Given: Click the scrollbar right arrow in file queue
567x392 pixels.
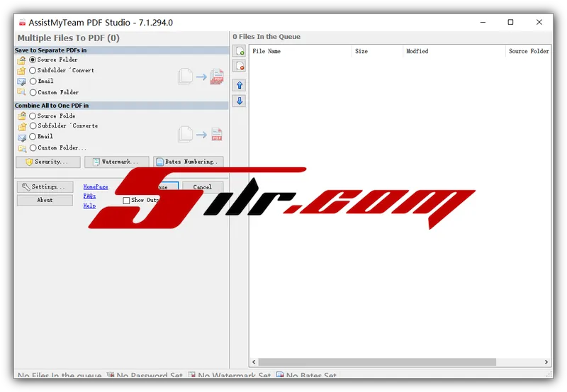Looking at the screenshot, I should click(x=546, y=362).
